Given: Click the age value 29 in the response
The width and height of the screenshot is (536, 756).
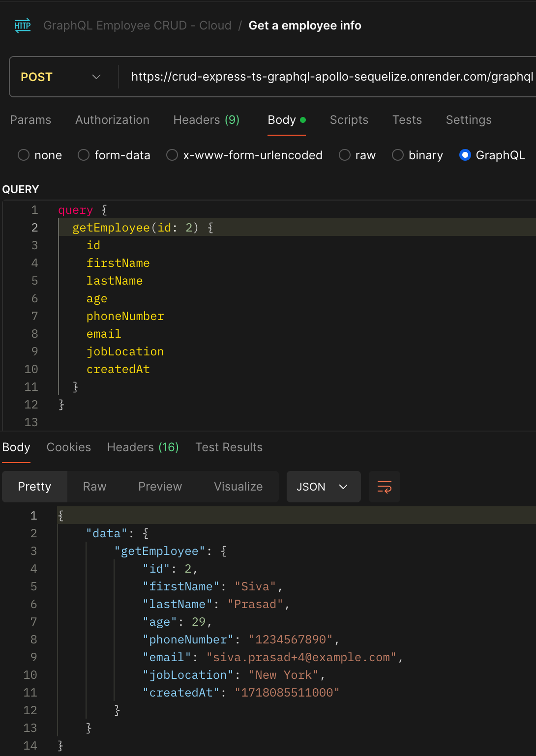Looking at the screenshot, I should [x=199, y=622].
